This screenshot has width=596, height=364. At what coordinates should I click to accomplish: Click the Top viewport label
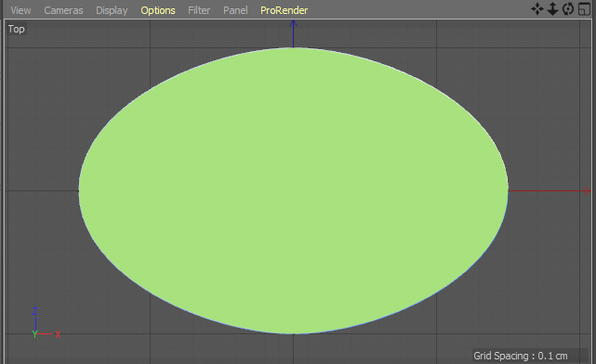click(17, 29)
